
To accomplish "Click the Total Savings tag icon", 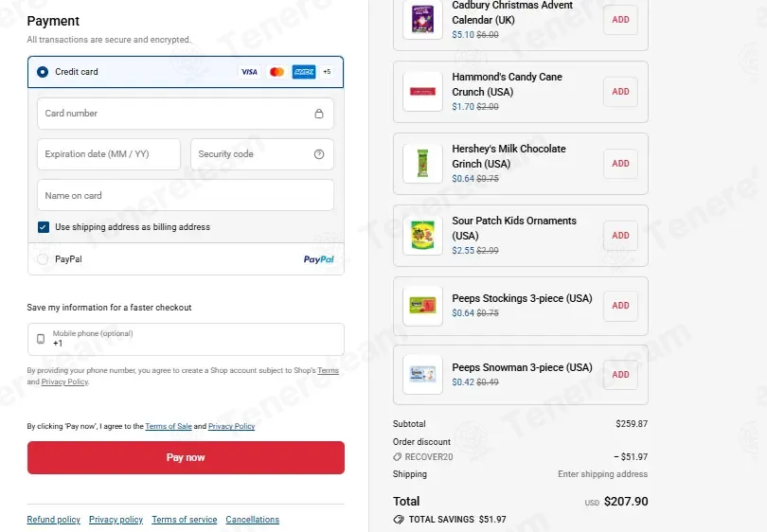I will click(x=399, y=520).
